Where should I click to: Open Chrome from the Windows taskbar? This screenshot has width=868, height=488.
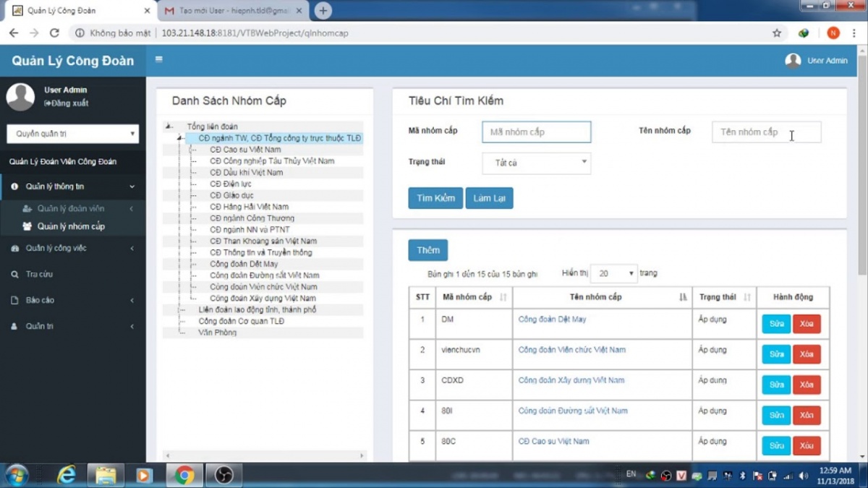pos(184,475)
